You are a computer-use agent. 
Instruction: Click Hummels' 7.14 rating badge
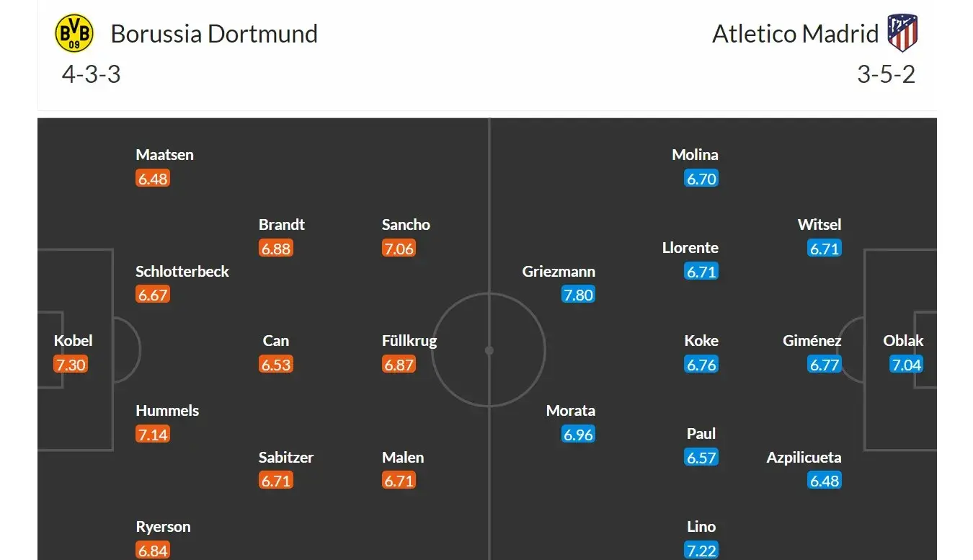[153, 435]
